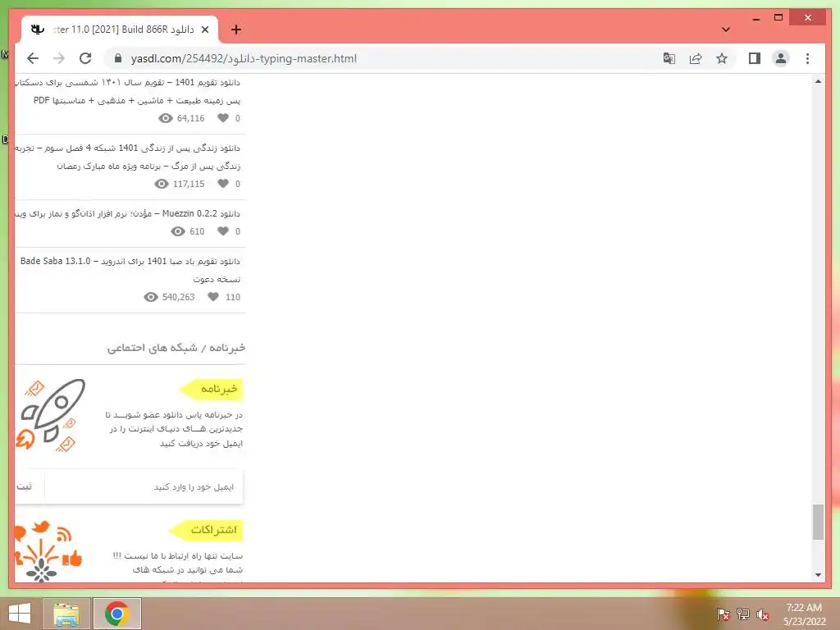Open Chrome three-dot menu
The image size is (840, 630).
(x=807, y=58)
